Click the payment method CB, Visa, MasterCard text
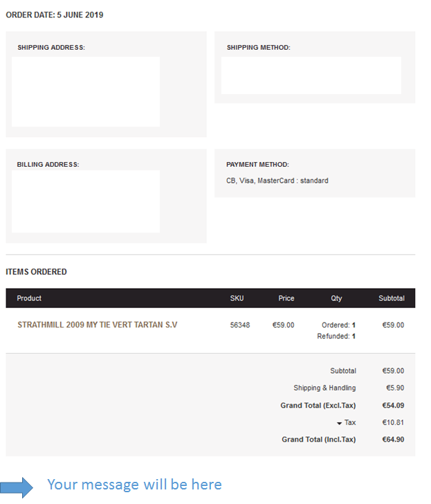The width and height of the screenshot is (431, 504). pos(277,181)
